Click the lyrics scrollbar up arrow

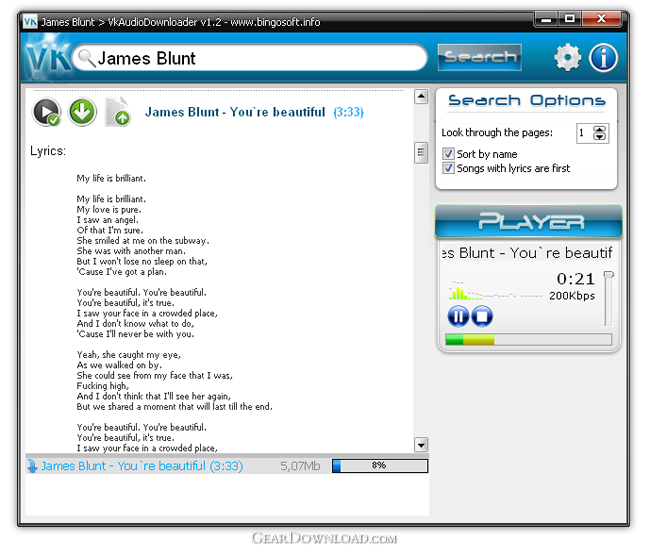pyautogui.click(x=421, y=96)
